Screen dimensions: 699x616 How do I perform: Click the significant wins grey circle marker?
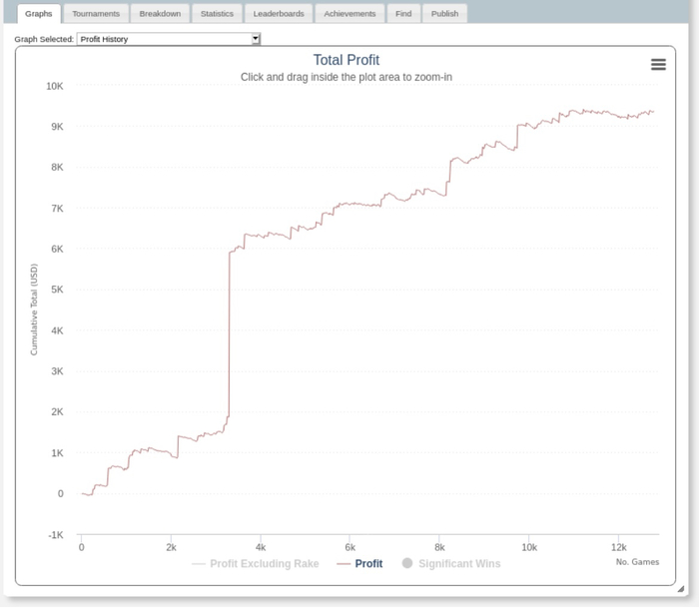click(407, 563)
